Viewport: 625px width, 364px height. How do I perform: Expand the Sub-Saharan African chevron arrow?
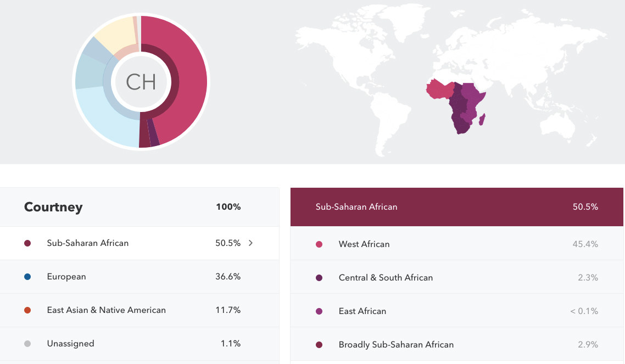coord(251,243)
